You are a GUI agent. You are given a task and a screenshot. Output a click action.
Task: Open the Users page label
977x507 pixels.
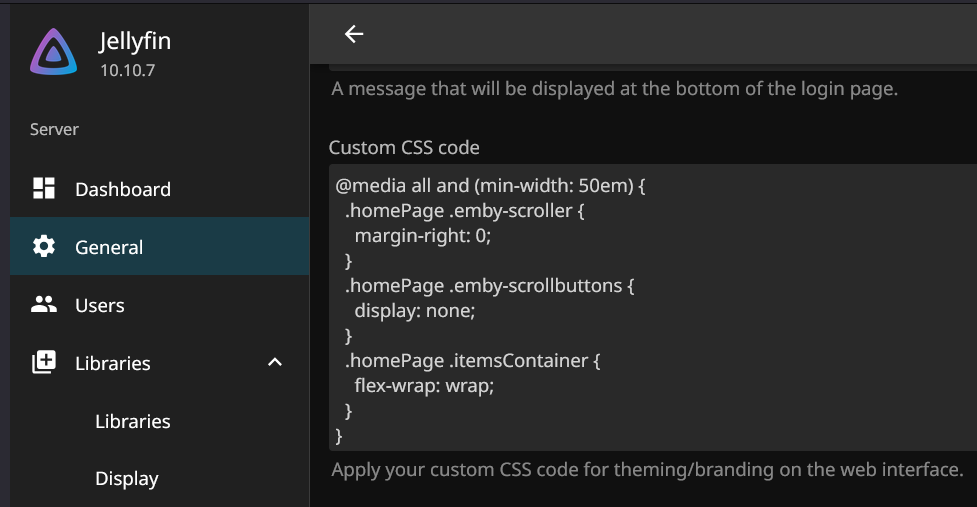100,305
